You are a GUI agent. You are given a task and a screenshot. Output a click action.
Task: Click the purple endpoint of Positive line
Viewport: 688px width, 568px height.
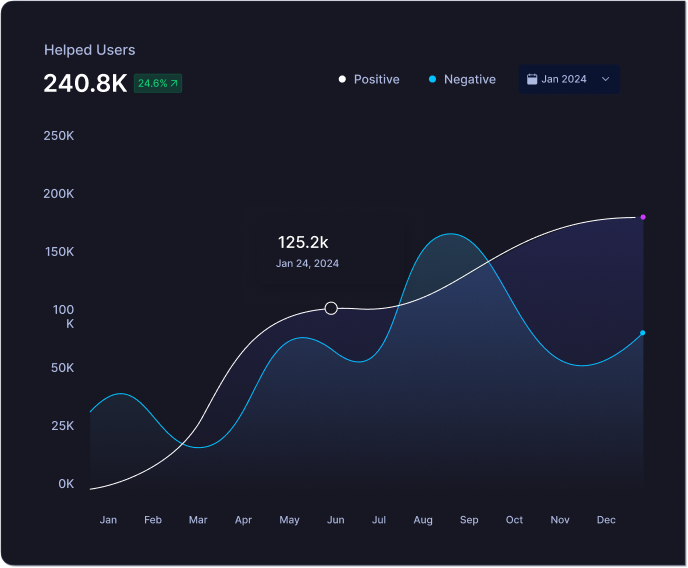click(x=643, y=217)
